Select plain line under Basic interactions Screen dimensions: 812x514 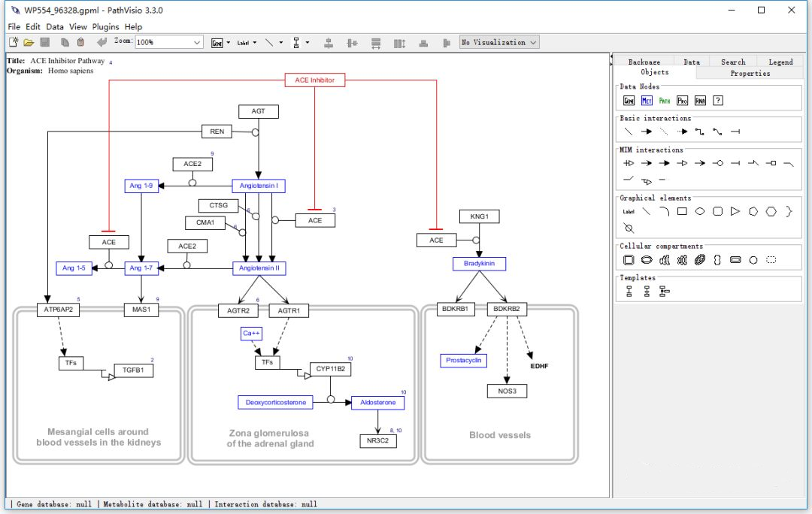coord(629,132)
